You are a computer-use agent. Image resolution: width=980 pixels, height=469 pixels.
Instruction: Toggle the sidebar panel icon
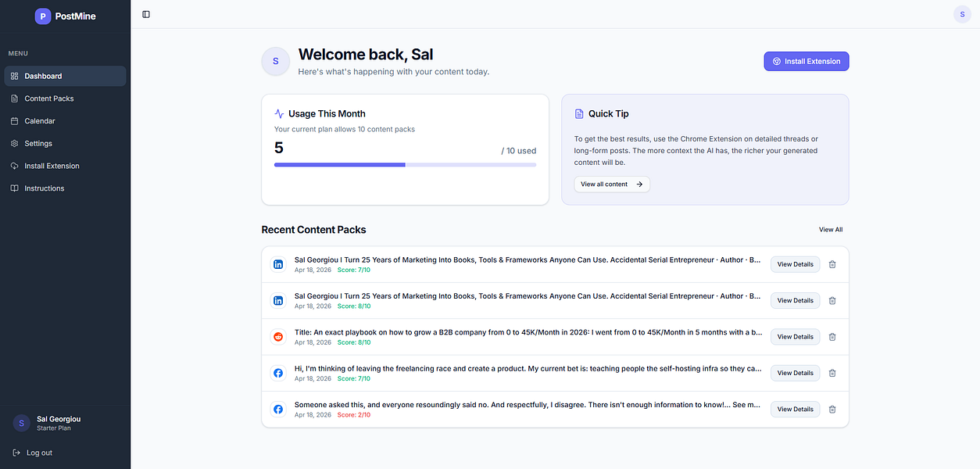point(146,14)
